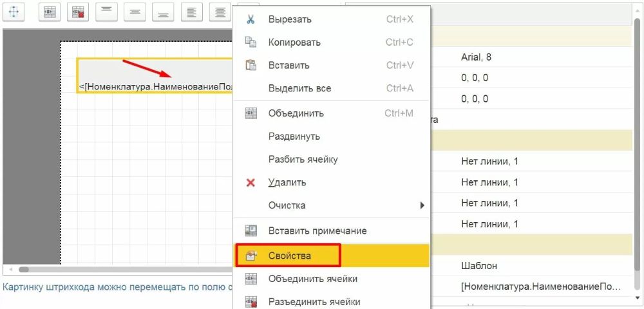644x309 pixels.
Task: Align cell text to bottom
Action: point(163,12)
